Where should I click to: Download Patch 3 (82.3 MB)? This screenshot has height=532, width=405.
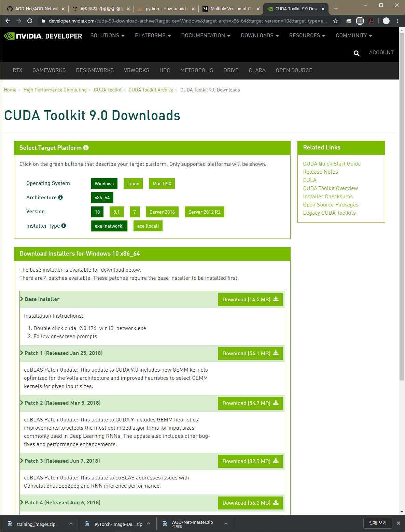coord(250,461)
